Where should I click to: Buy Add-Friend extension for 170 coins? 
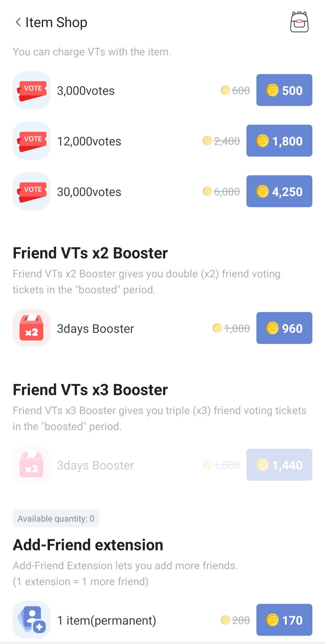coord(284,620)
